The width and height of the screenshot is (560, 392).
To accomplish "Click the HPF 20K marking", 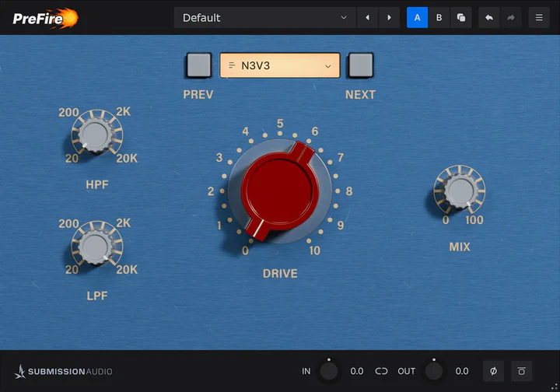I will (x=127, y=158).
